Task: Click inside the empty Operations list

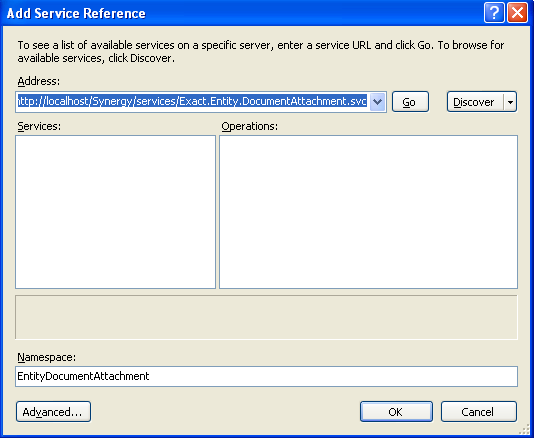Action: [368, 212]
